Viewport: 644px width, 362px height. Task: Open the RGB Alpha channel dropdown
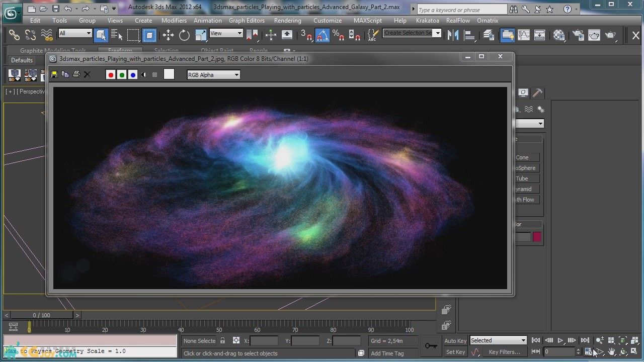213,75
